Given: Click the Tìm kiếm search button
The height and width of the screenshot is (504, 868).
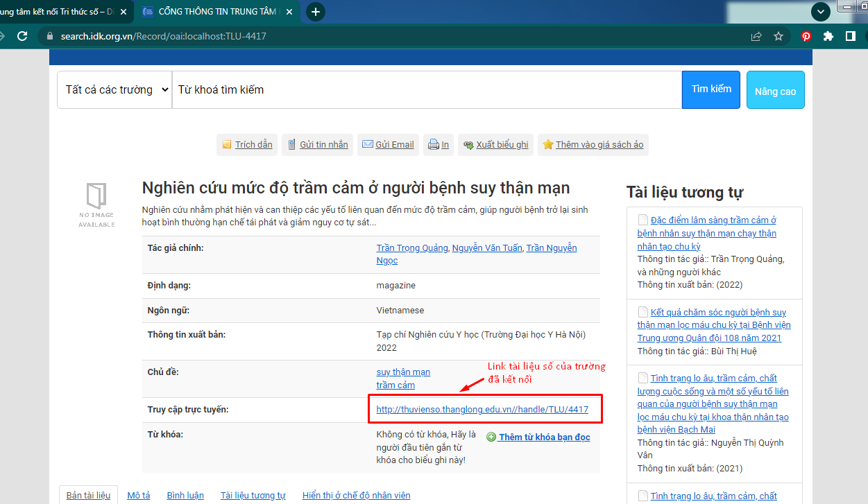Looking at the screenshot, I should (711, 89).
